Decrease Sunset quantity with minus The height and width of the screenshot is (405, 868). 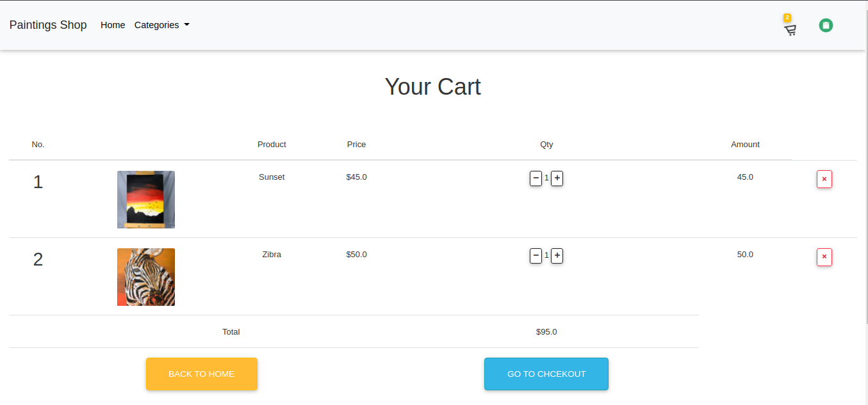pos(536,179)
